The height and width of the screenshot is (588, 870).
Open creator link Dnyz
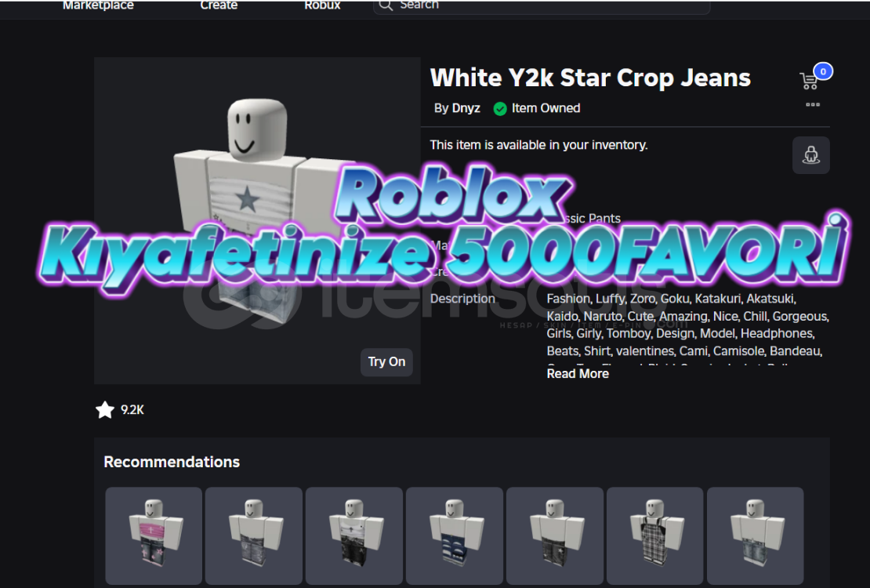click(x=466, y=108)
